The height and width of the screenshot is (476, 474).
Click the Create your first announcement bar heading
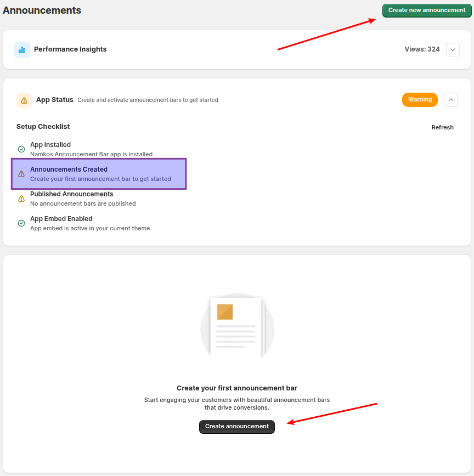click(x=237, y=388)
